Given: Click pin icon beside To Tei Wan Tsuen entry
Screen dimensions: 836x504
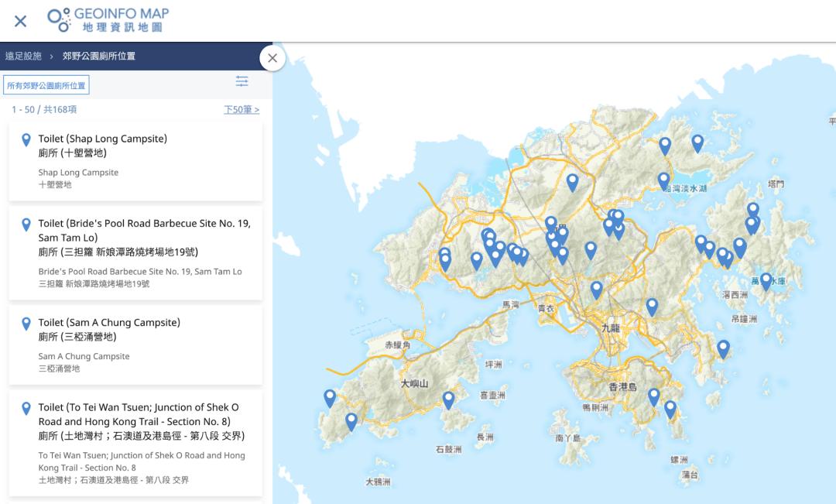Looking at the screenshot, I should pos(26,408).
